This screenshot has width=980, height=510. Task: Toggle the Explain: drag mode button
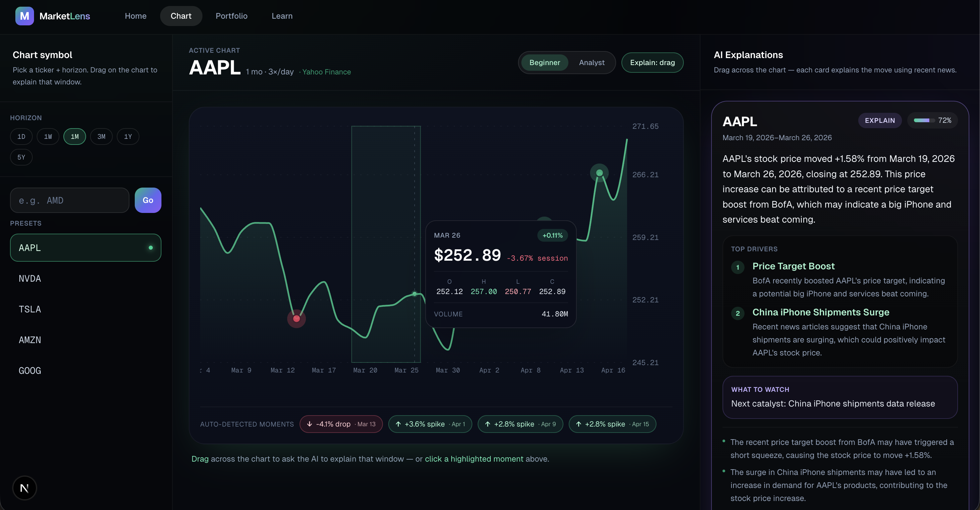pyautogui.click(x=652, y=62)
